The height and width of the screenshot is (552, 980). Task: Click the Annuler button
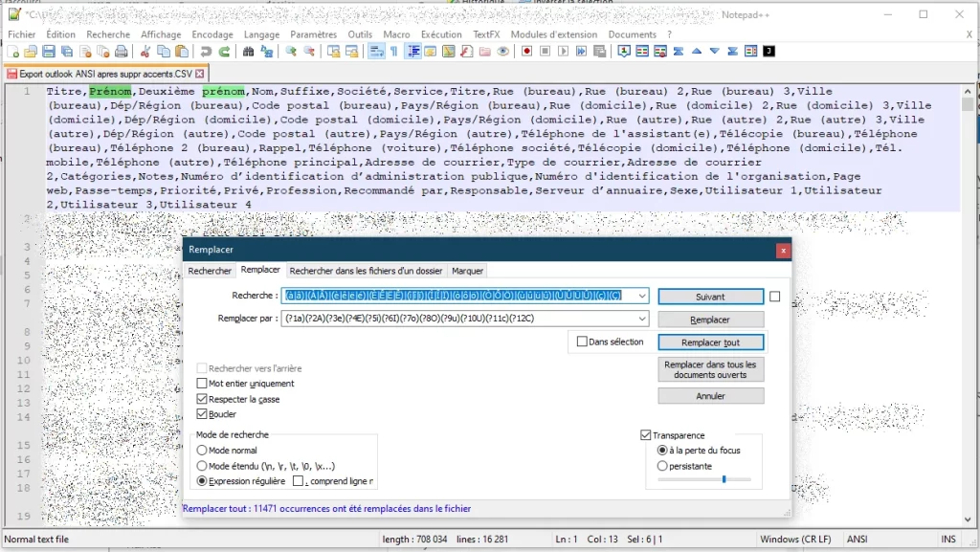point(711,396)
